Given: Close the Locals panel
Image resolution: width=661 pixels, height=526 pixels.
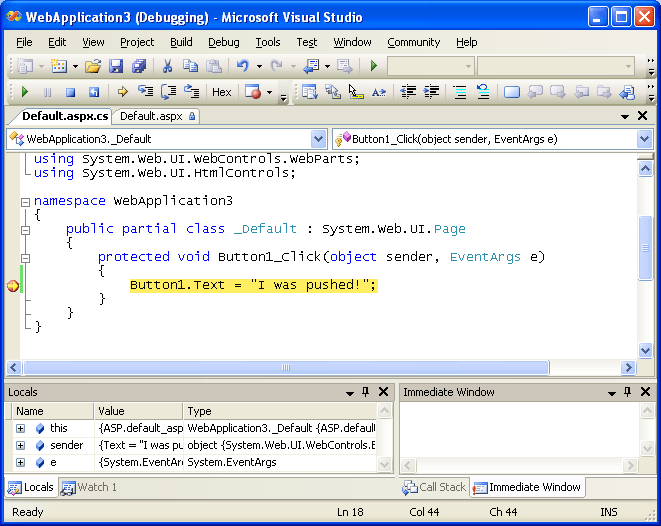Looking at the screenshot, I should [x=383, y=392].
